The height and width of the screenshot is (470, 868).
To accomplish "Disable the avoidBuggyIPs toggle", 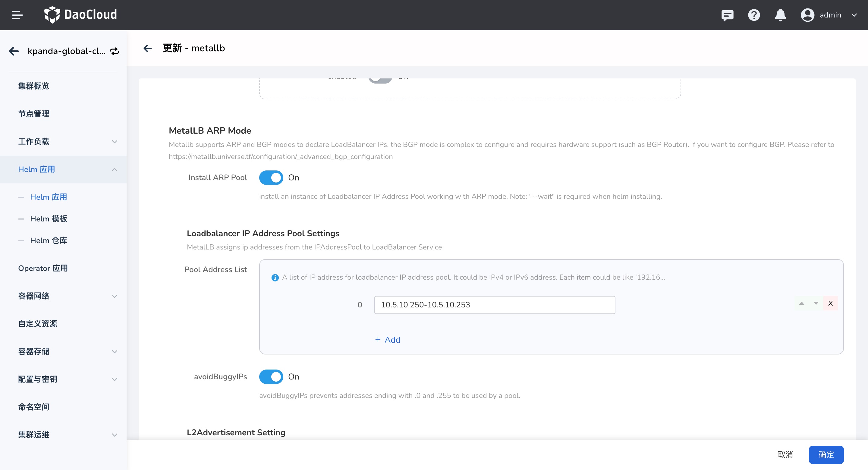I will point(271,376).
